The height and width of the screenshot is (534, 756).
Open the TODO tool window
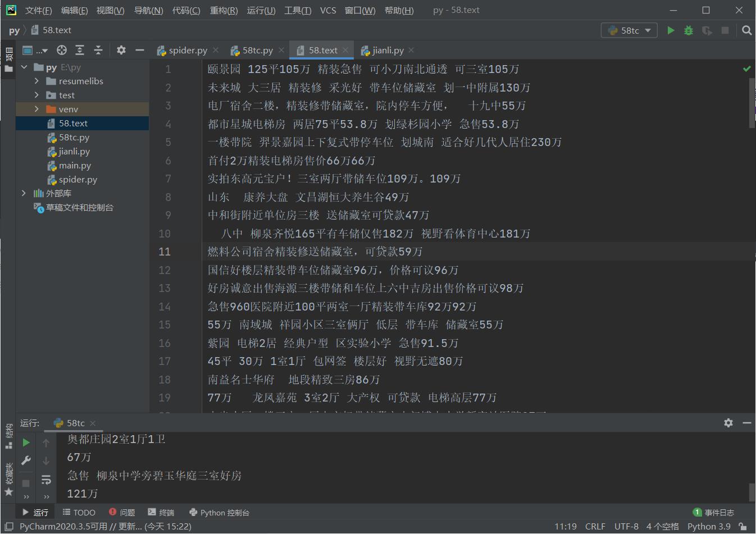(x=79, y=512)
